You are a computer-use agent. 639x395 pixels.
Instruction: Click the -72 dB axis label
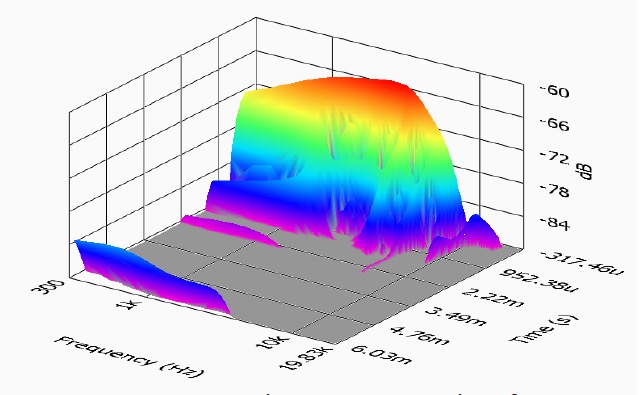tap(554, 157)
